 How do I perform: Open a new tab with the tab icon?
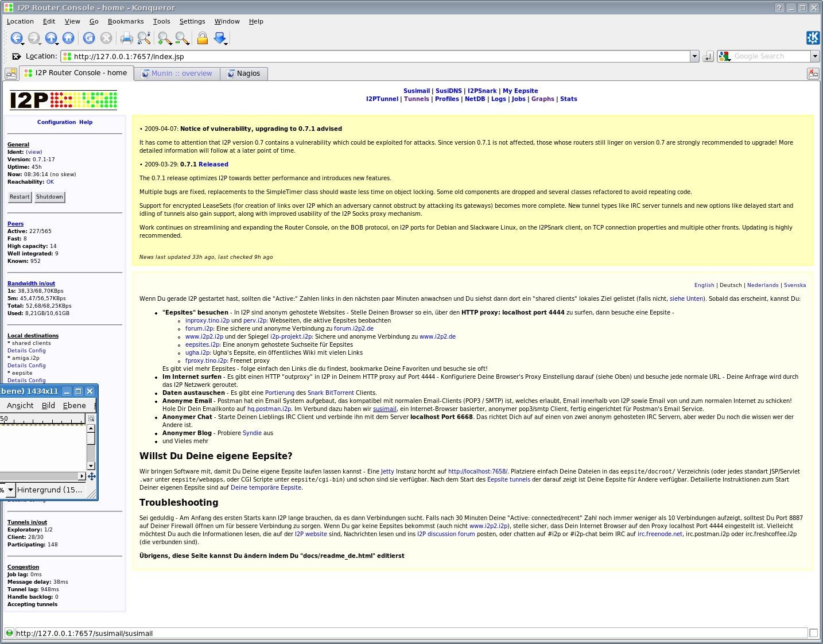coord(11,73)
